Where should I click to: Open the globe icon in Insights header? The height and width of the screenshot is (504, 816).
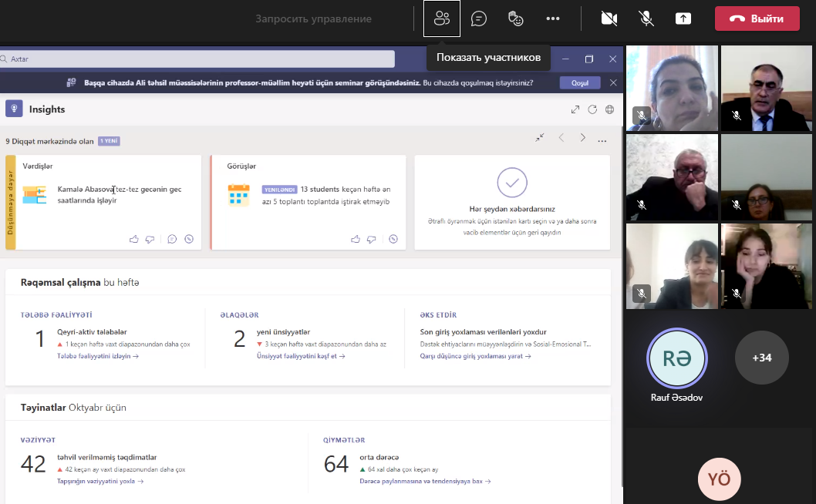click(x=609, y=109)
